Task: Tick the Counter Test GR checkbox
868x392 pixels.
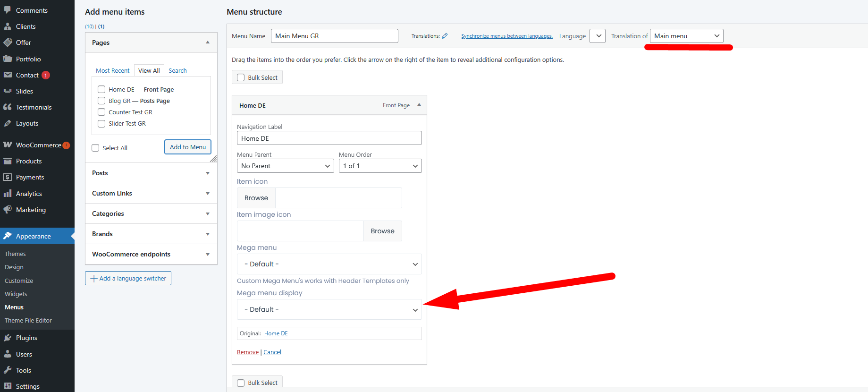Action: coord(101,112)
